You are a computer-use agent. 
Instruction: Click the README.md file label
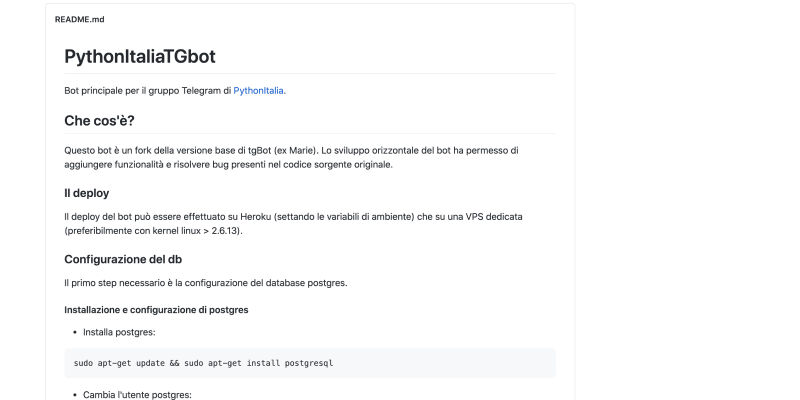[x=80, y=19]
